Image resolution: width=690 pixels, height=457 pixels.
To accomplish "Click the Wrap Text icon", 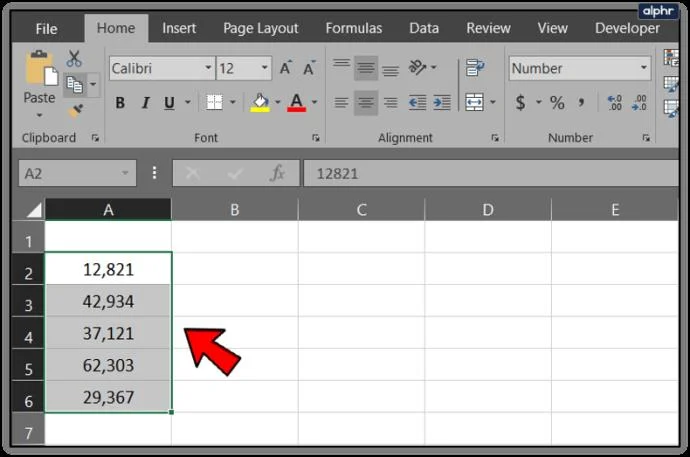I will point(475,68).
